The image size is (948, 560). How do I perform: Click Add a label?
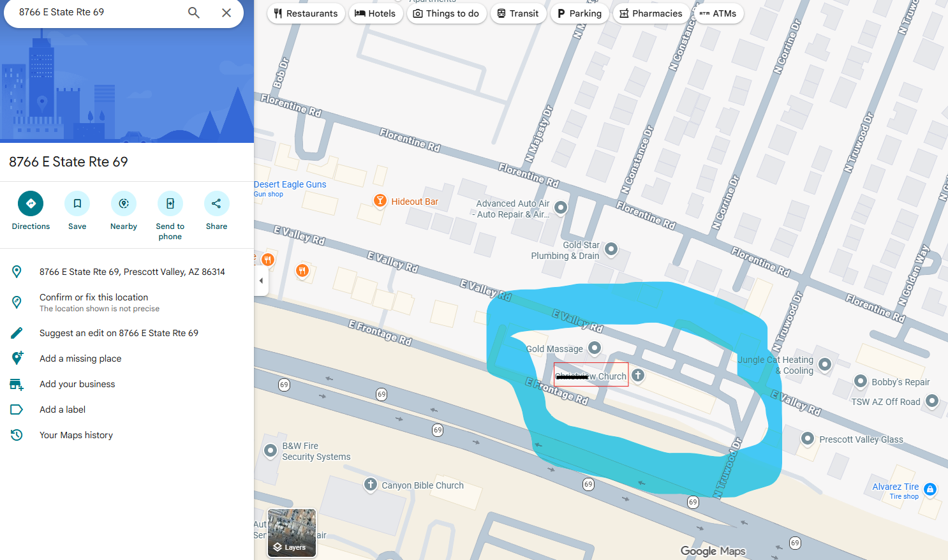click(63, 409)
